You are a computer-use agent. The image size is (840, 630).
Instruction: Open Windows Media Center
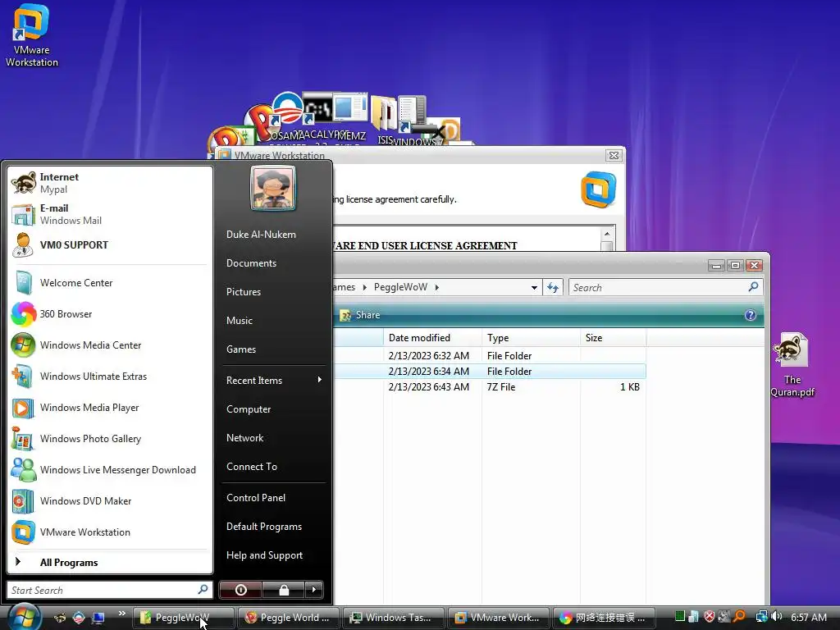[x=110, y=345]
